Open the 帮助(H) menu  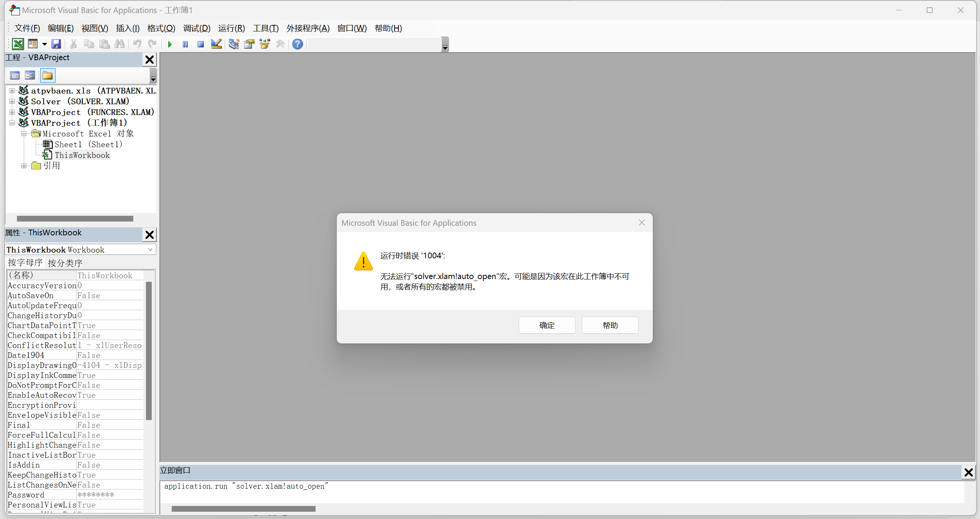coord(388,28)
